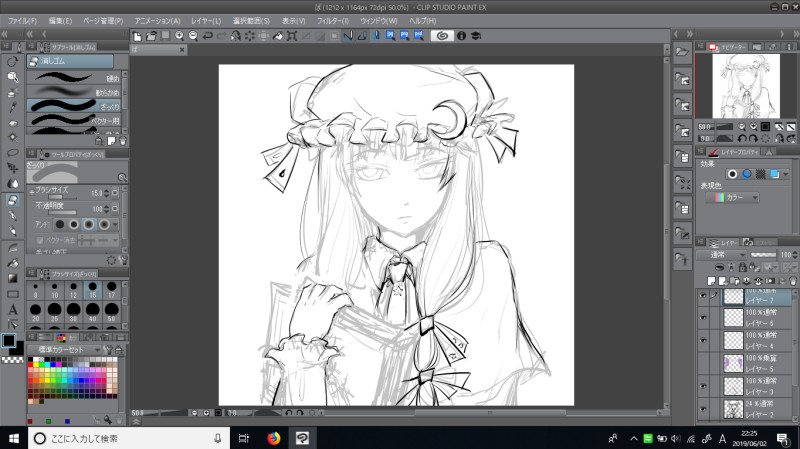This screenshot has height=449, width=800.
Task: Open the top material folder icon in right strip
Action: click(682, 52)
